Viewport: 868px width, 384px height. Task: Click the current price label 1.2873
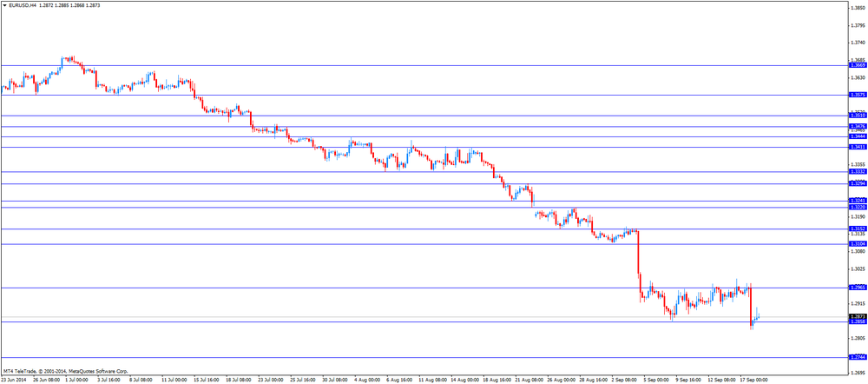pos(858,316)
